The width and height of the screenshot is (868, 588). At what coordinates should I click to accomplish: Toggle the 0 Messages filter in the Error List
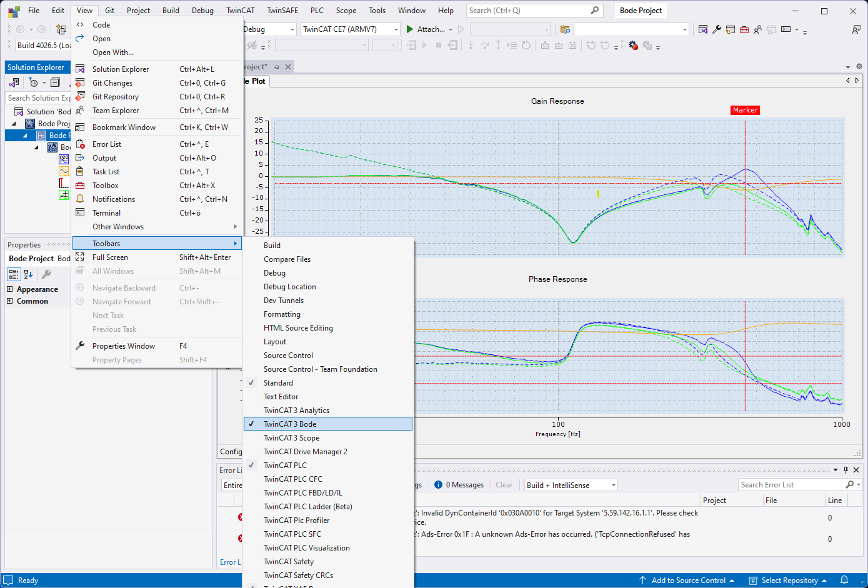(459, 485)
